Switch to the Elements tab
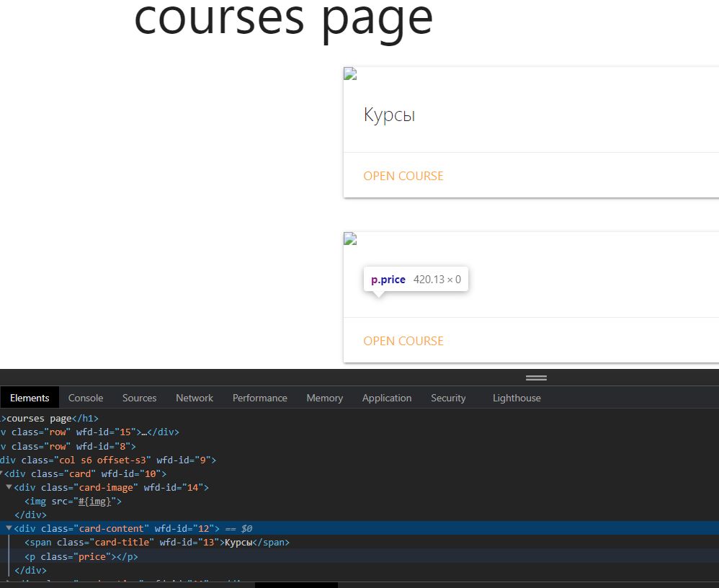The width and height of the screenshot is (719, 588). [x=30, y=398]
